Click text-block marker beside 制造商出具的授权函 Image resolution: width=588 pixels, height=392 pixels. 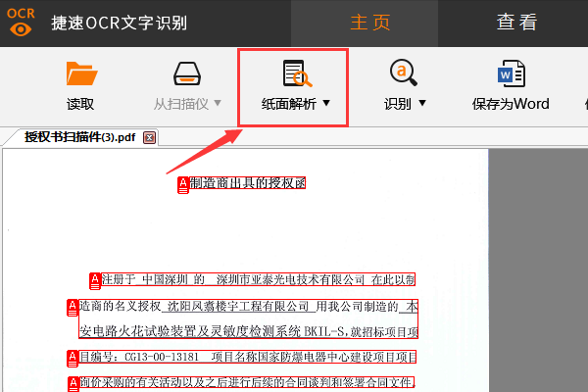click(183, 185)
